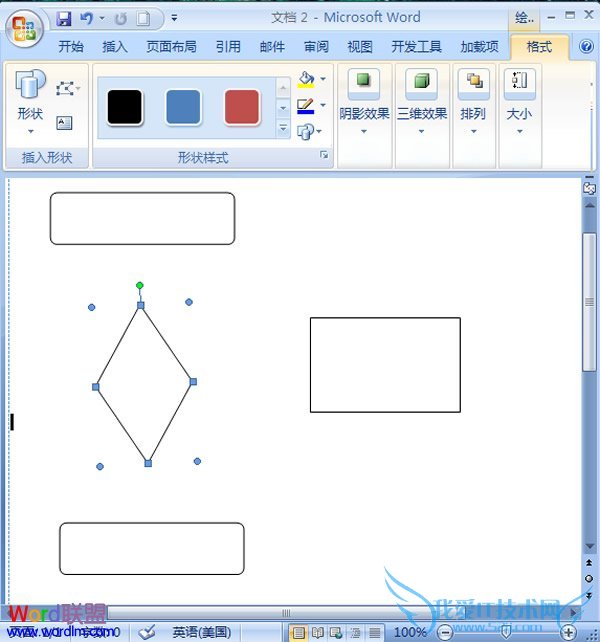Switch to outline view

click(355, 633)
